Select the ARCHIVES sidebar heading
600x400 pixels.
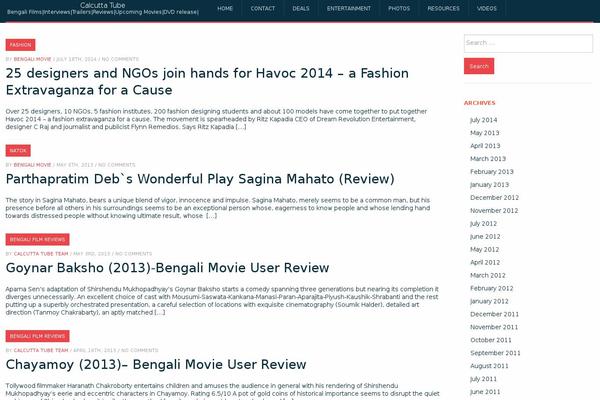click(479, 103)
